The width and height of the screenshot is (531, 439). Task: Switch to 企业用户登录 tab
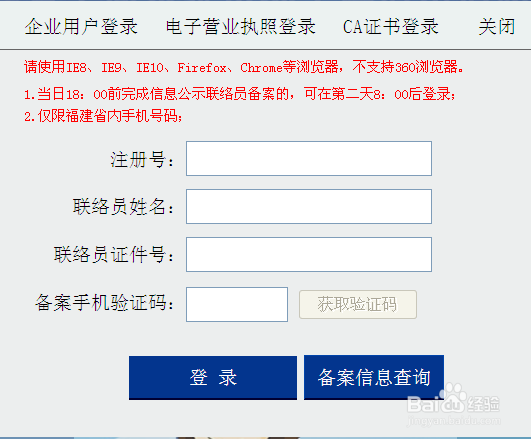(81, 26)
